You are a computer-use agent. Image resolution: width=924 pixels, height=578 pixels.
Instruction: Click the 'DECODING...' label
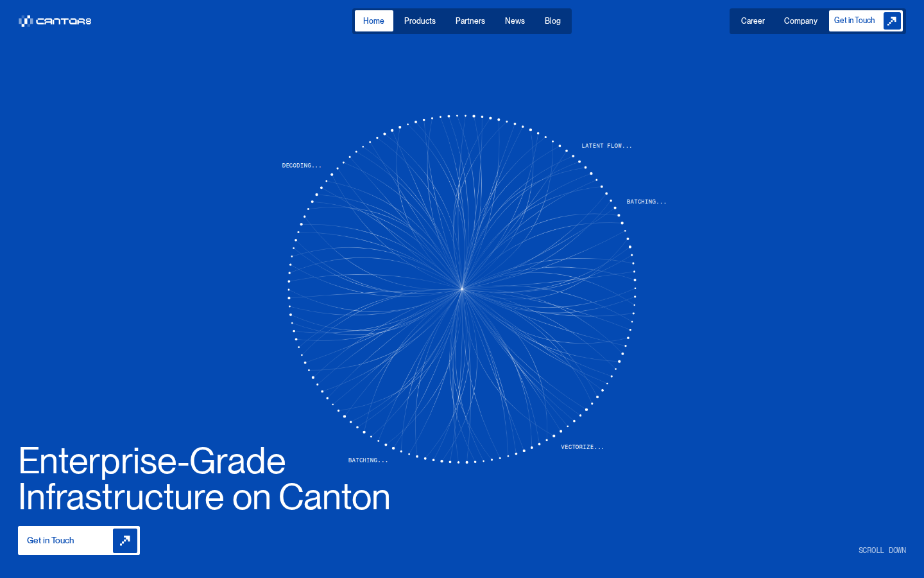pyautogui.click(x=302, y=166)
